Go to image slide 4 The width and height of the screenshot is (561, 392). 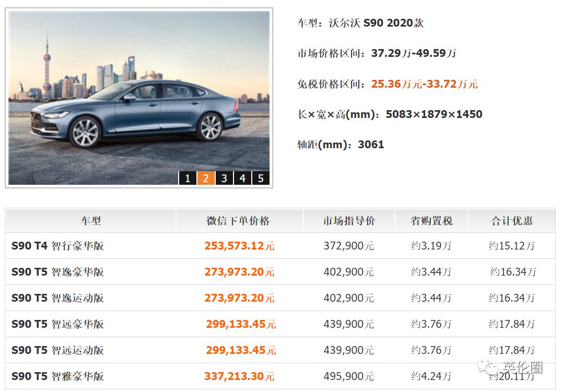242,178
